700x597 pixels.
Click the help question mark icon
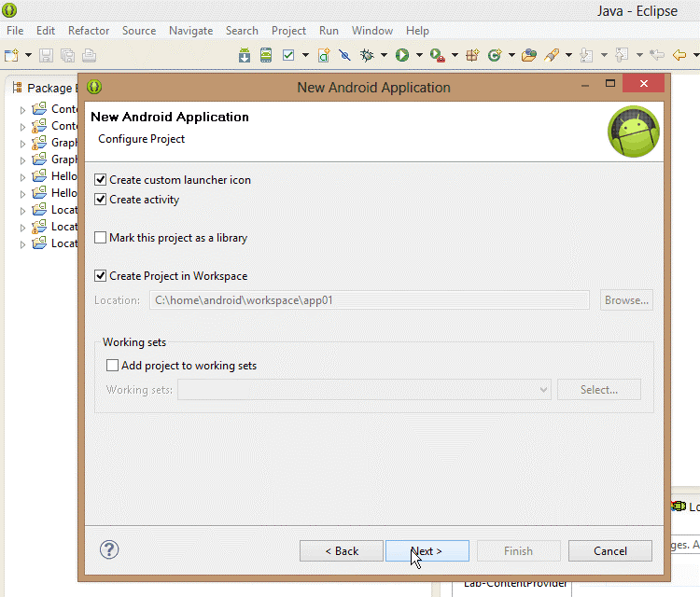coord(109,549)
